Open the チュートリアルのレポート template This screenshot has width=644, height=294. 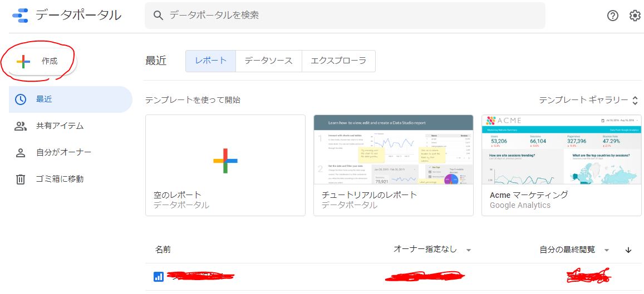pyautogui.click(x=393, y=165)
